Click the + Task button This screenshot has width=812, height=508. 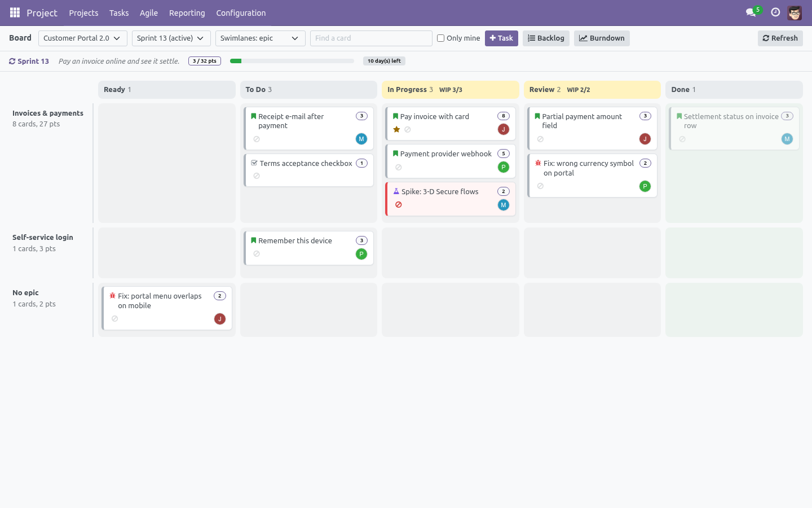[x=501, y=38]
